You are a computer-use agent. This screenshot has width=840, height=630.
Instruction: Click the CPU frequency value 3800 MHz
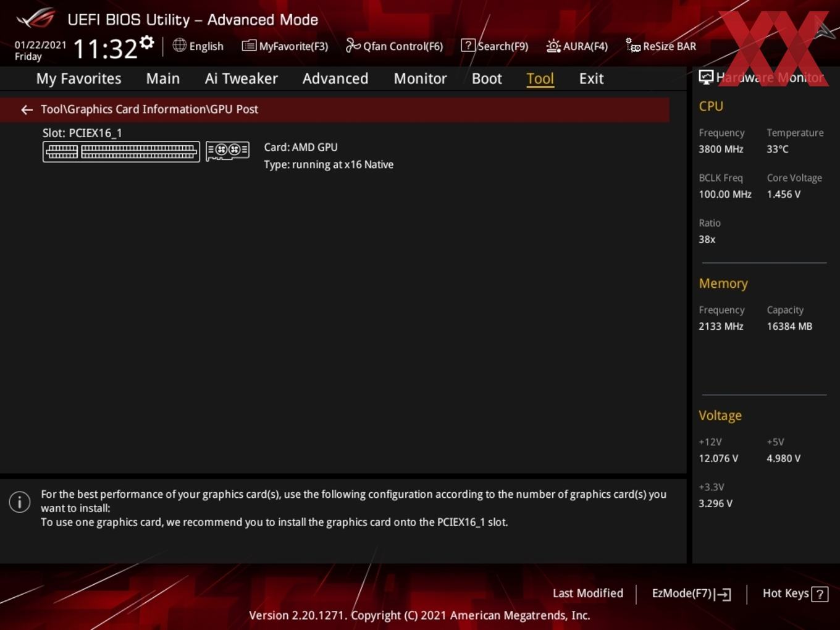(x=721, y=149)
